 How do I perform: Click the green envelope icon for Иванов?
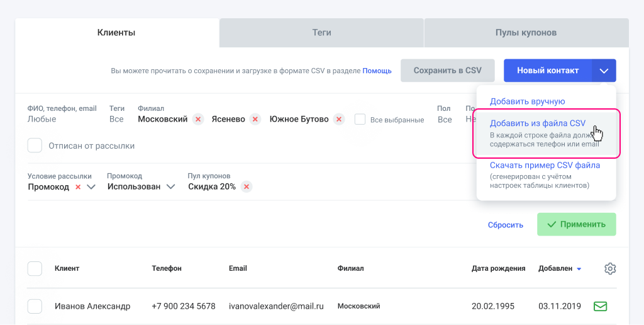coord(600,306)
